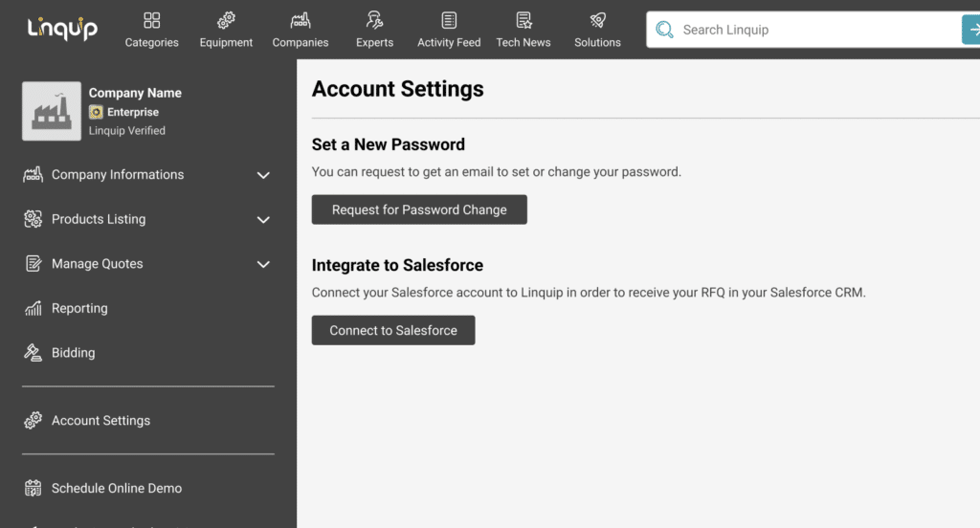Image resolution: width=980 pixels, height=528 pixels.
Task: Click the Linquip Verified label
Action: (x=127, y=131)
